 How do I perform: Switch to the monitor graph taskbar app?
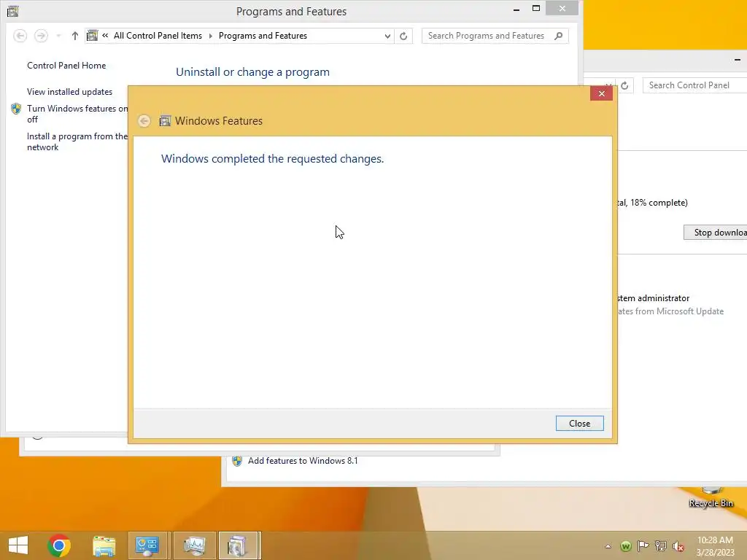point(194,545)
